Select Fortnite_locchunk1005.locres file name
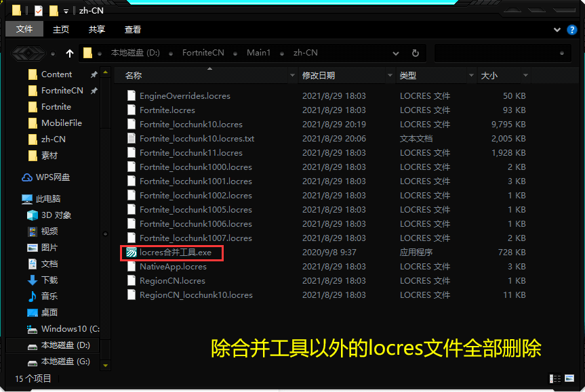This screenshot has height=392, width=585. pos(195,209)
